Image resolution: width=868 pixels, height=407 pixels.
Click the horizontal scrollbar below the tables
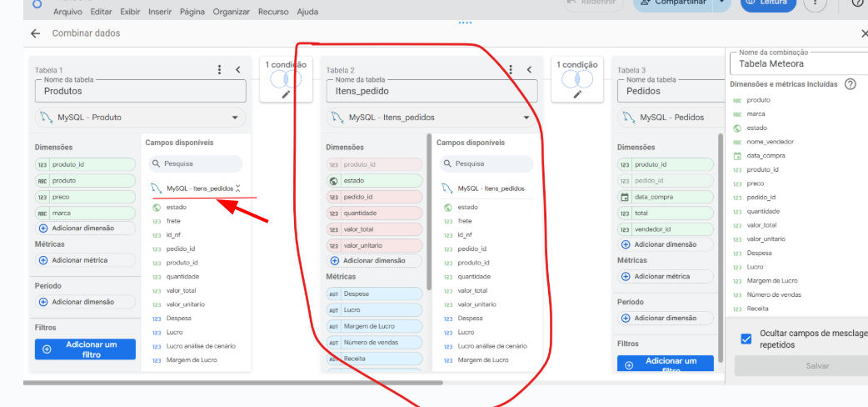click(232, 383)
